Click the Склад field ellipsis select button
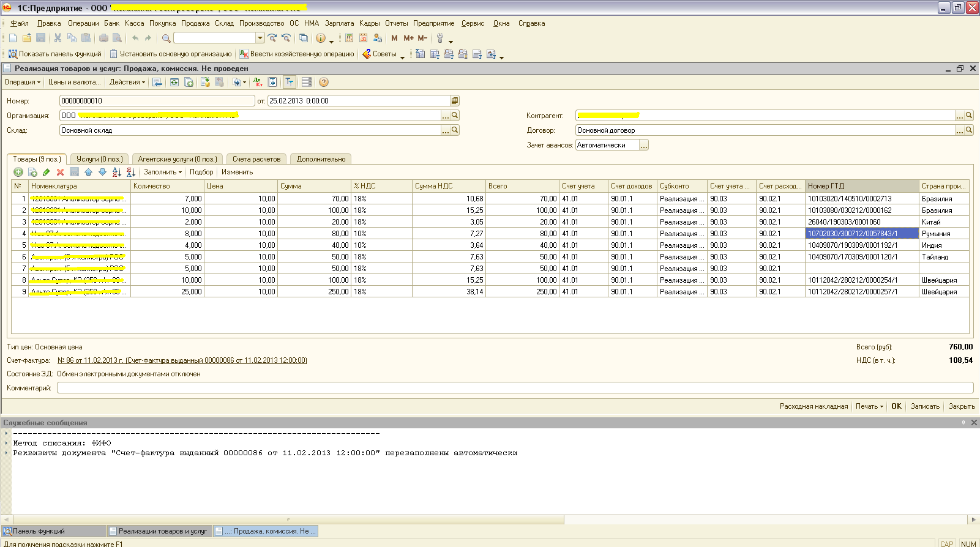 click(x=446, y=130)
